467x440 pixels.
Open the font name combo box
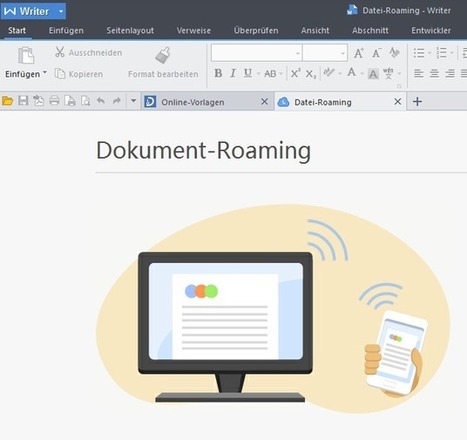tap(256, 53)
